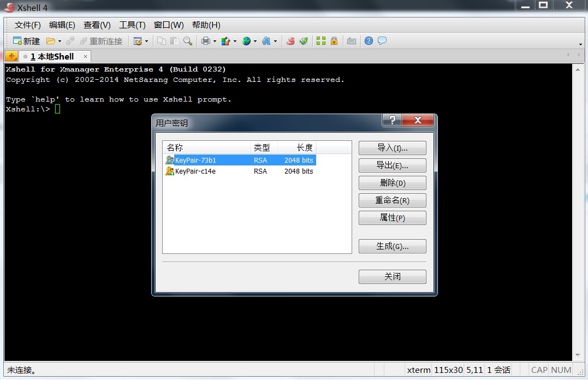588x380 pixels.
Task: Click the globe encoding icon
Action: (246, 41)
